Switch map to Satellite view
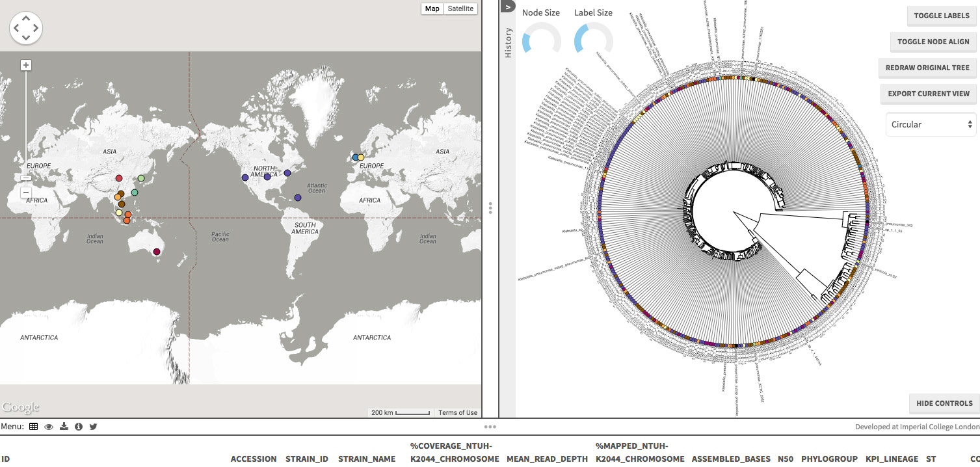The width and height of the screenshot is (980, 467). pos(461,8)
